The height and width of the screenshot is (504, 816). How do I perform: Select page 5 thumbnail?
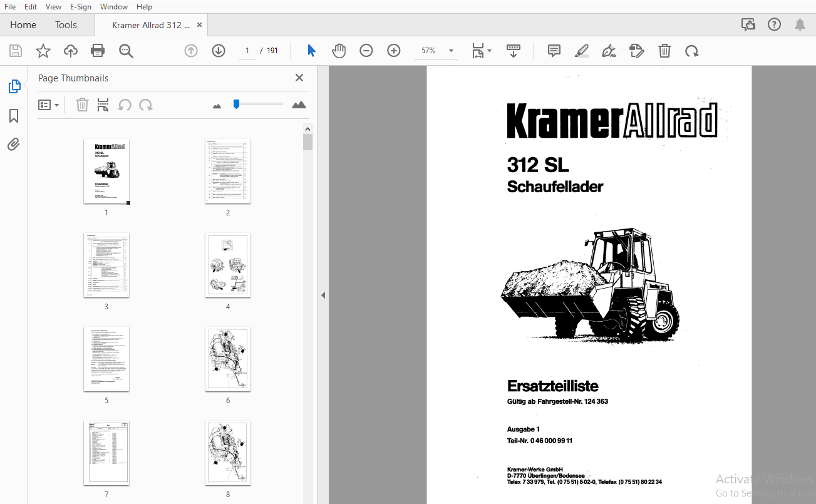pos(106,359)
